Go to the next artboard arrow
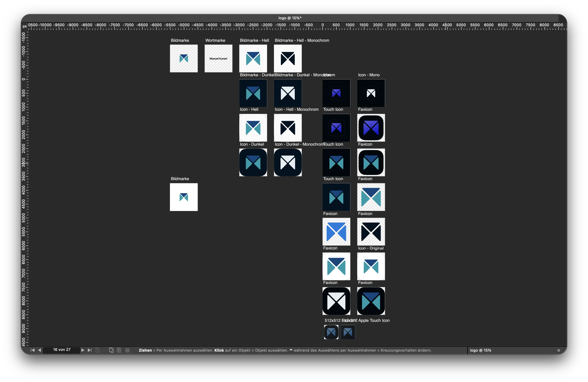 click(x=83, y=350)
